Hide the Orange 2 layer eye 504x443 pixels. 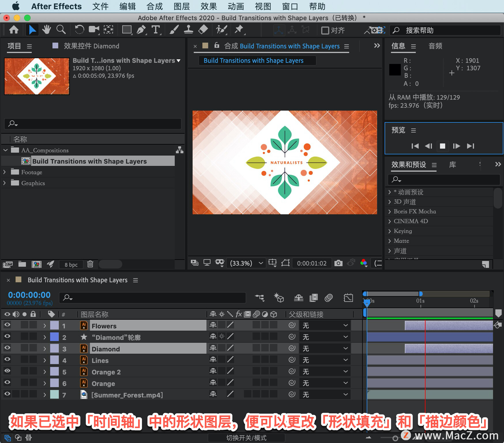(7, 371)
